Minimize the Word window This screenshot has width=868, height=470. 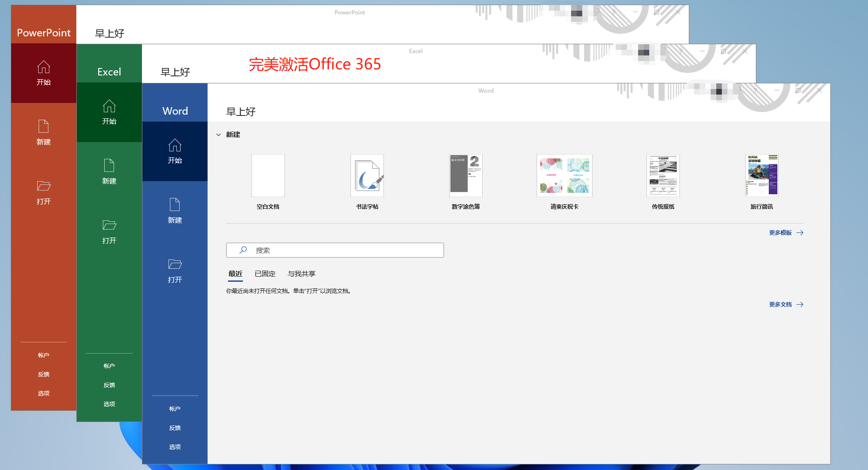point(776,90)
